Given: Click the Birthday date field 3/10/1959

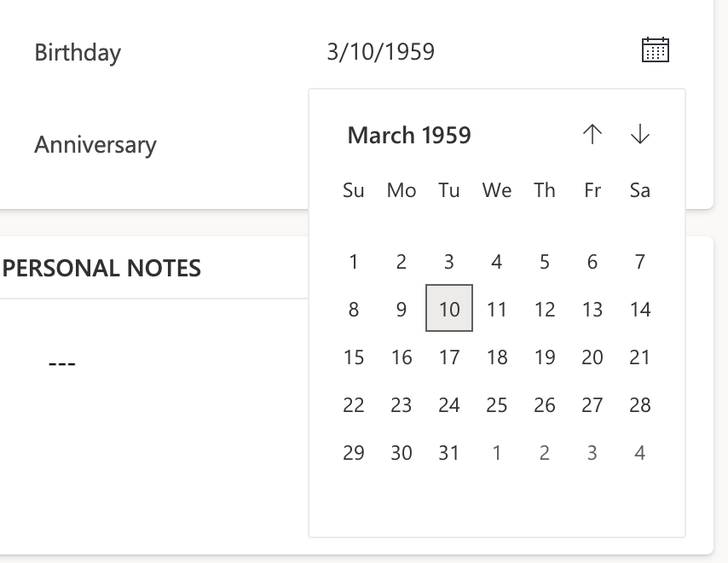Looking at the screenshot, I should point(381,52).
